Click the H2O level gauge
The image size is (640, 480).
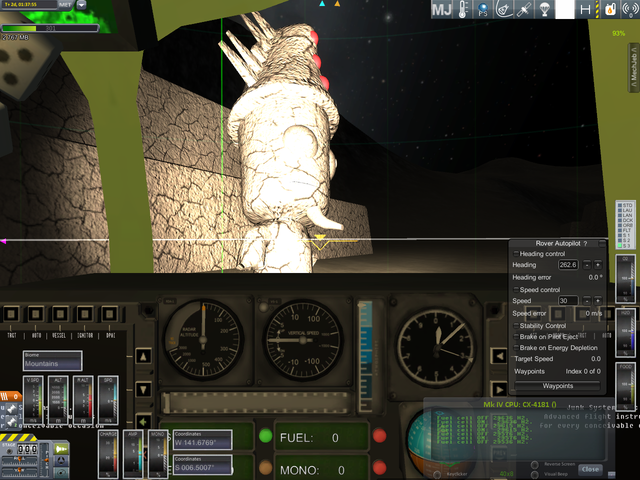point(625,333)
